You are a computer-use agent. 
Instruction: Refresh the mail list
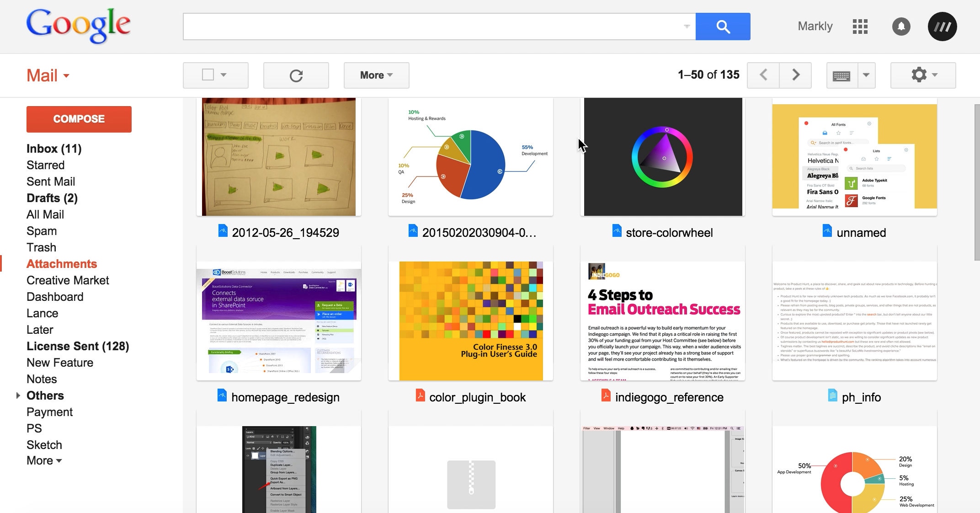(296, 75)
